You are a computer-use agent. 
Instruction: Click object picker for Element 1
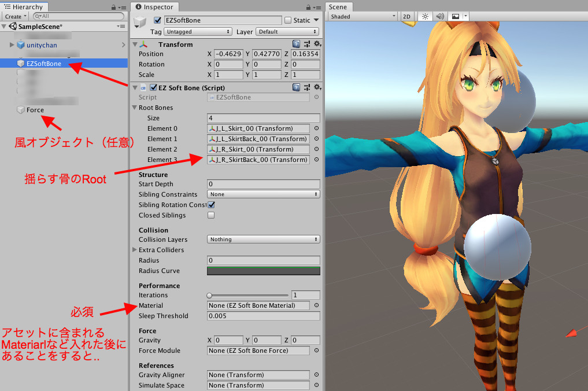pyautogui.click(x=316, y=139)
